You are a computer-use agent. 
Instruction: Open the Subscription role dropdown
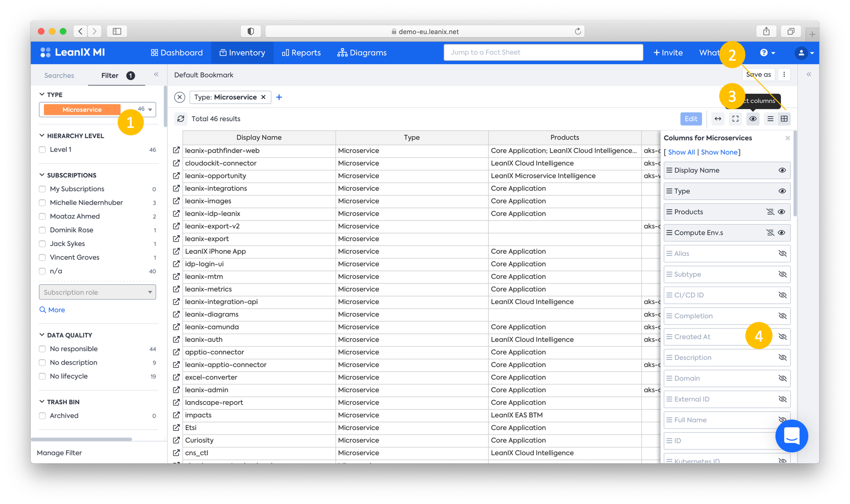pyautogui.click(x=98, y=292)
